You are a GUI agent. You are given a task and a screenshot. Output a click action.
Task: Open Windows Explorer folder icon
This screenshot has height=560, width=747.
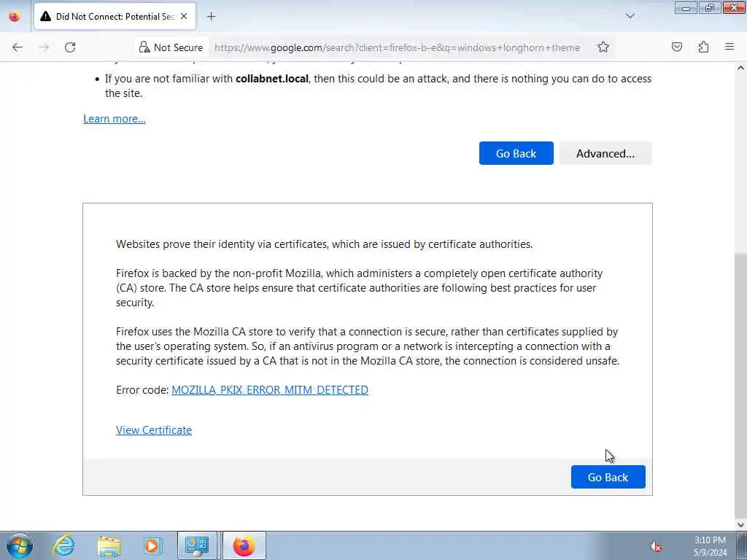tap(109, 545)
